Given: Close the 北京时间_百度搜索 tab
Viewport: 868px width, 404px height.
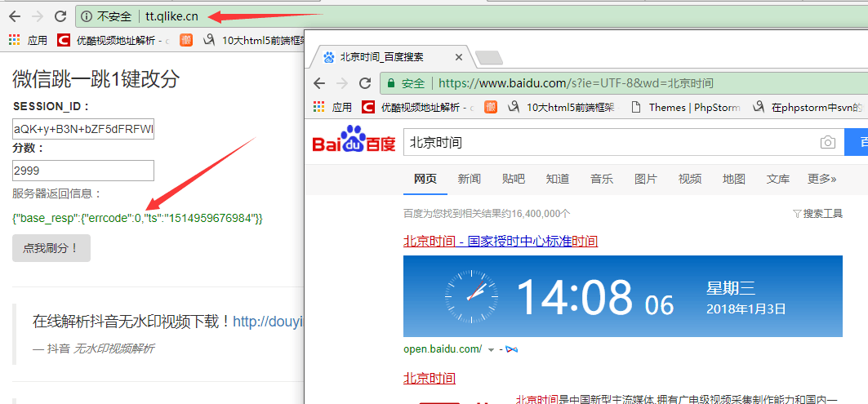Looking at the screenshot, I should coord(458,57).
